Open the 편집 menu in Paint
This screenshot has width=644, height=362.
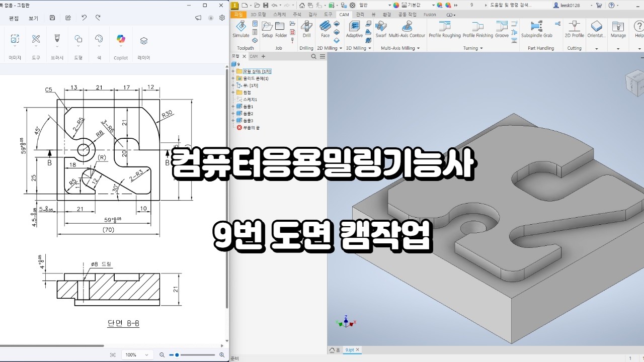tap(14, 18)
